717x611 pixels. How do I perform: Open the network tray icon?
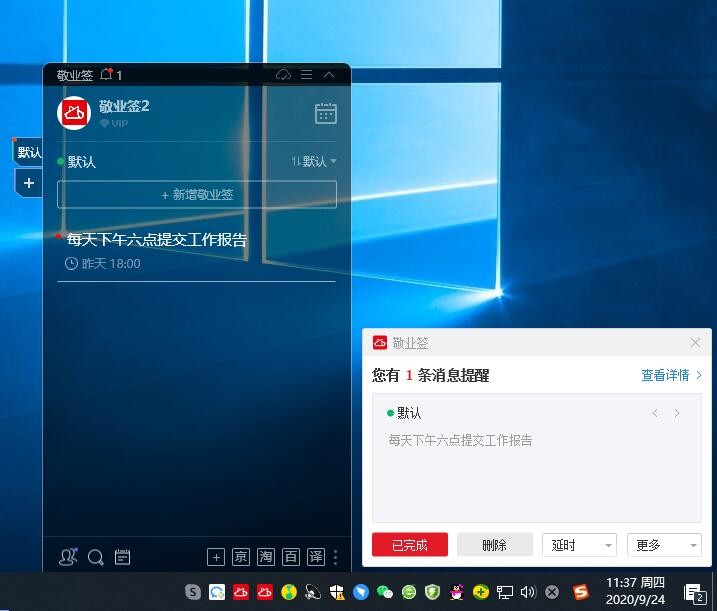click(504, 592)
